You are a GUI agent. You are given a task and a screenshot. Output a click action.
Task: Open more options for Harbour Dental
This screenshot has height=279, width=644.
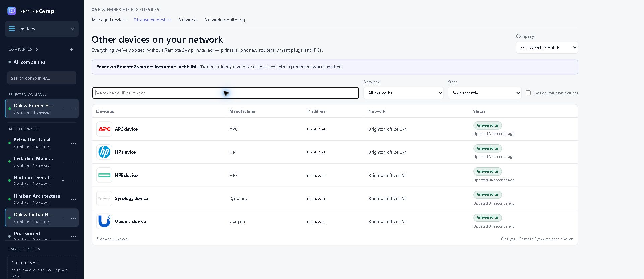(73, 181)
